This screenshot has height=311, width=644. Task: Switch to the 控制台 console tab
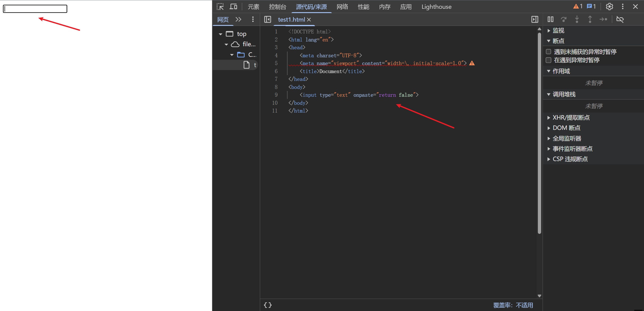coord(277,7)
